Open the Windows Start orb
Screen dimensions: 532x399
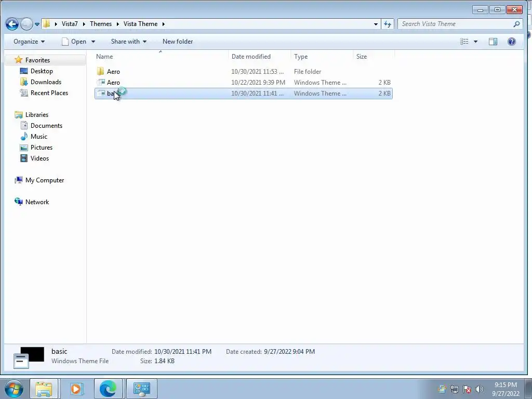(x=14, y=389)
